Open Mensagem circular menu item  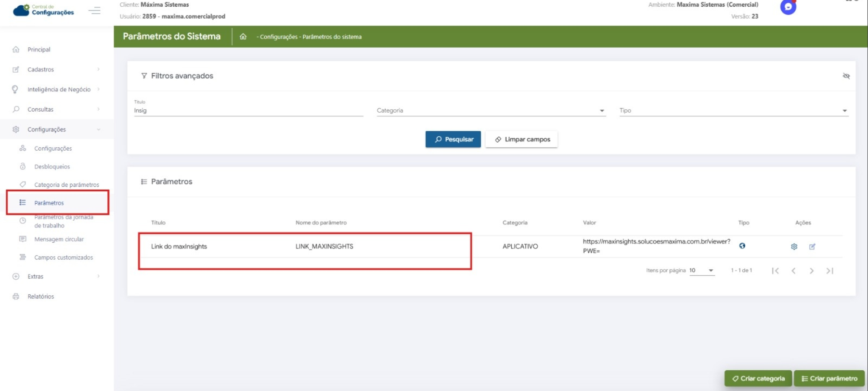tap(59, 239)
